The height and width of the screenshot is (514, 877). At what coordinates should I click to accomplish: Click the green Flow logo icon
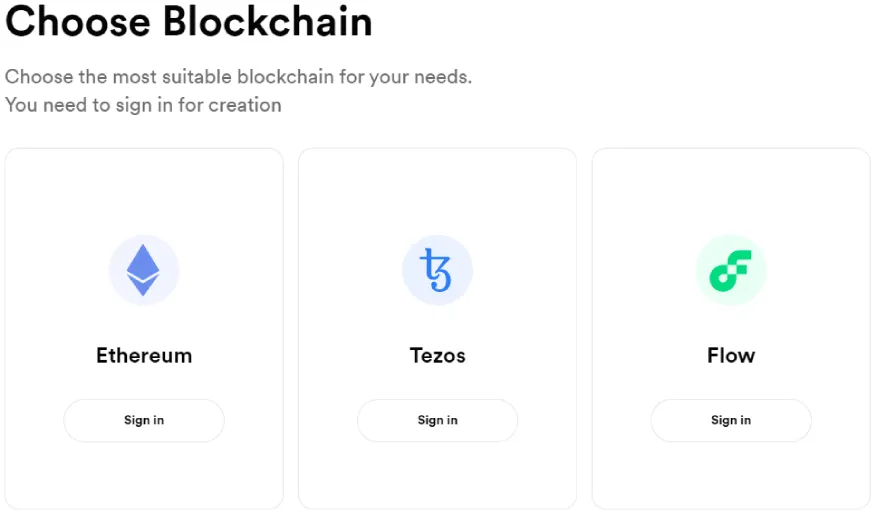click(731, 270)
